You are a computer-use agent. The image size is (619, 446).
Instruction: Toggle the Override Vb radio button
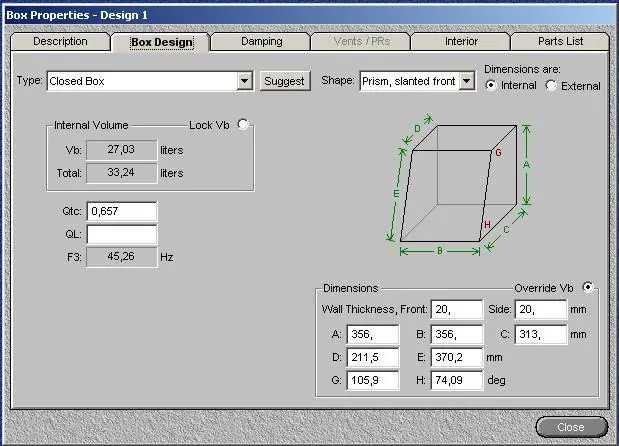[588, 287]
